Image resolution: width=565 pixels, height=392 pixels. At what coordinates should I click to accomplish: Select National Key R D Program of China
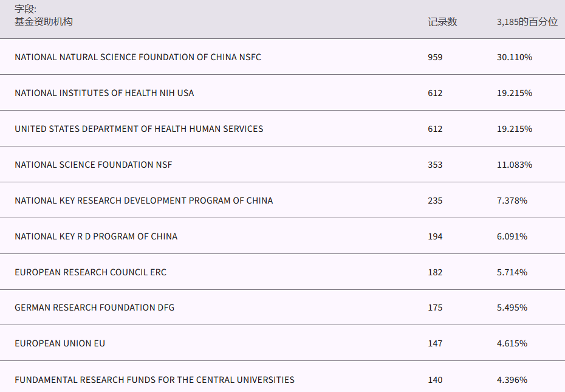tap(96, 236)
